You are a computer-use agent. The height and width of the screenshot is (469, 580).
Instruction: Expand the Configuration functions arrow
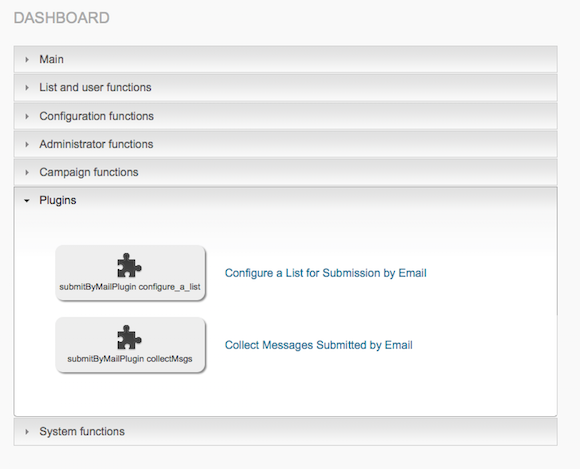coord(27,116)
